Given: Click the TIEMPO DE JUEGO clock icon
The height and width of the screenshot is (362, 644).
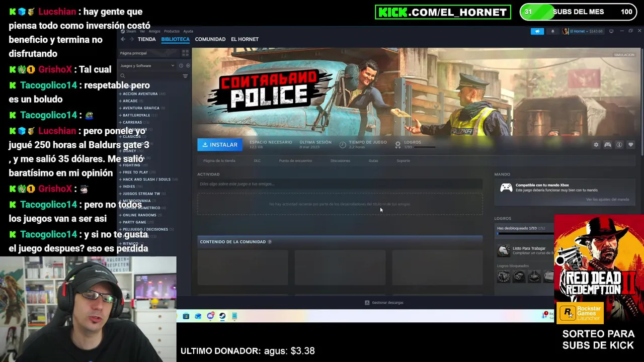Looking at the screenshot, I should (343, 145).
